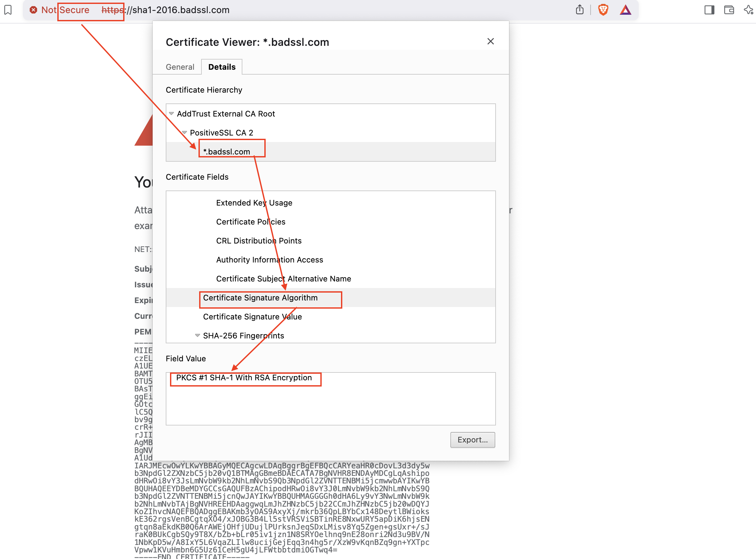The width and height of the screenshot is (756, 559).
Task: Click the share icon in the address bar
Action: tap(580, 9)
